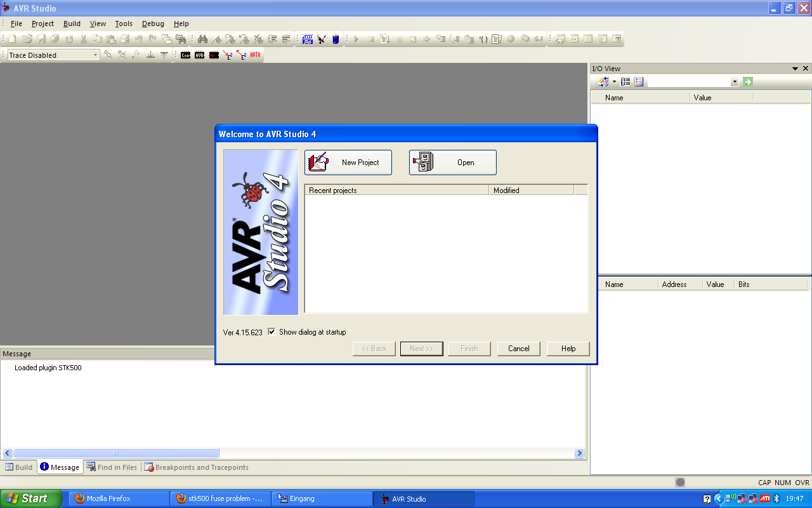Click the pushpin icon in the trace toolbar
The image size is (812, 508).
(108, 55)
